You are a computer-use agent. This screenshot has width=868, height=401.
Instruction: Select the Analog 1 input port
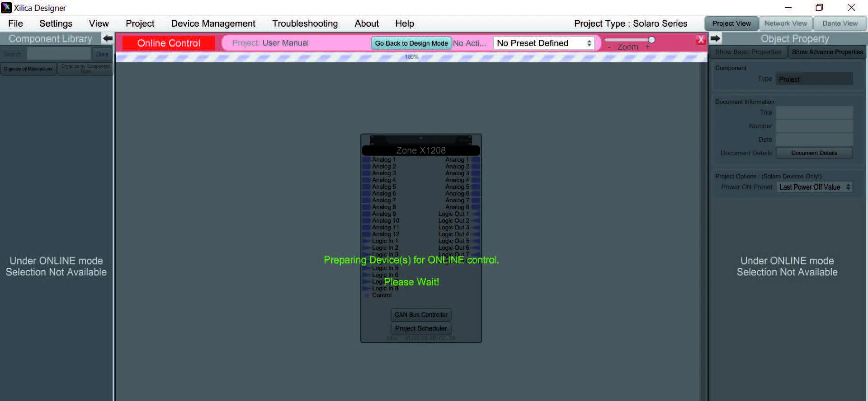click(366, 159)
